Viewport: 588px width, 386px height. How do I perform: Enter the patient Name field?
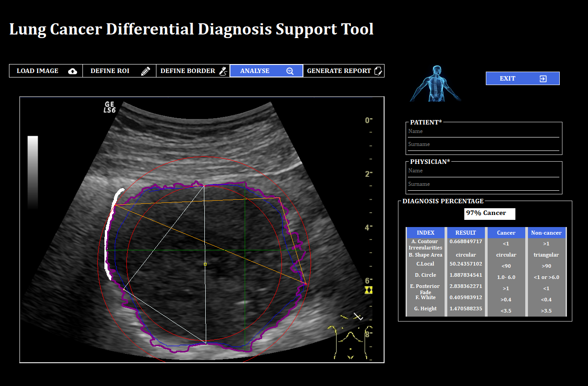click(x=483, y=132)
